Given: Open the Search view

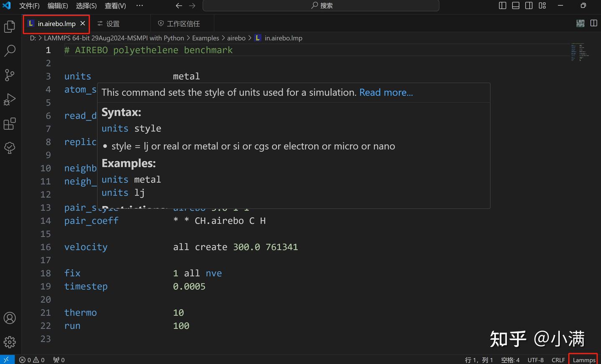Looking at the screenshot, I should click(x=9, y=50).
